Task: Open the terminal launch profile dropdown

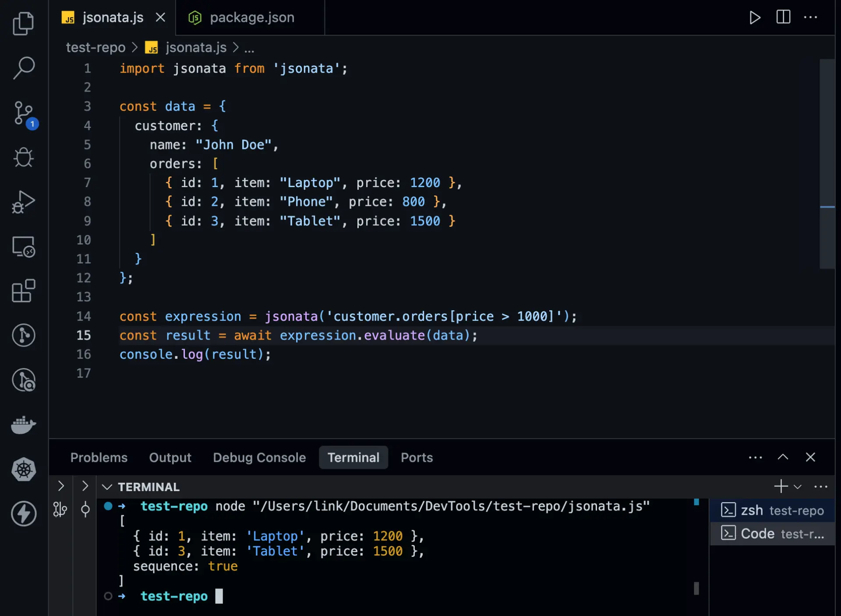Action: coord(797,486)
